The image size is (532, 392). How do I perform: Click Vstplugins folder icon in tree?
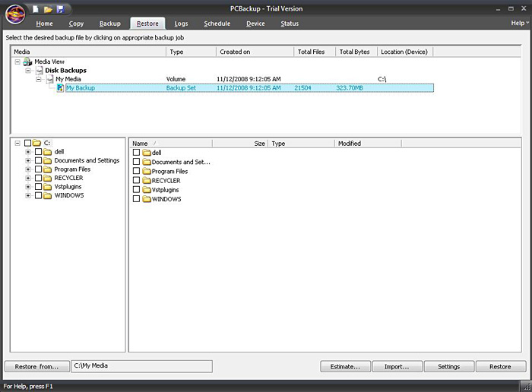tap(47, 187)
